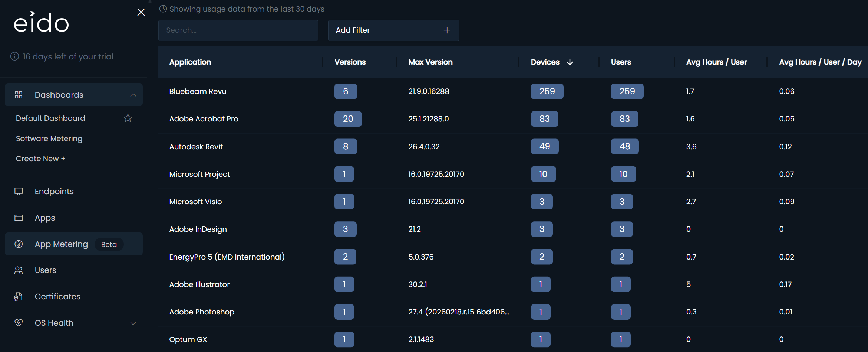Click the Certificates icon
Viewport: 868px width, 352px height.
click(19, 296)
